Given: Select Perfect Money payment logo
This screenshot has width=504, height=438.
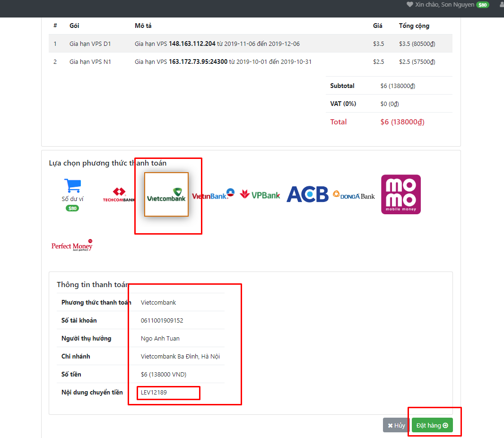Looking at the screenshot, I should pyautogui.click(x=72, y=245).
